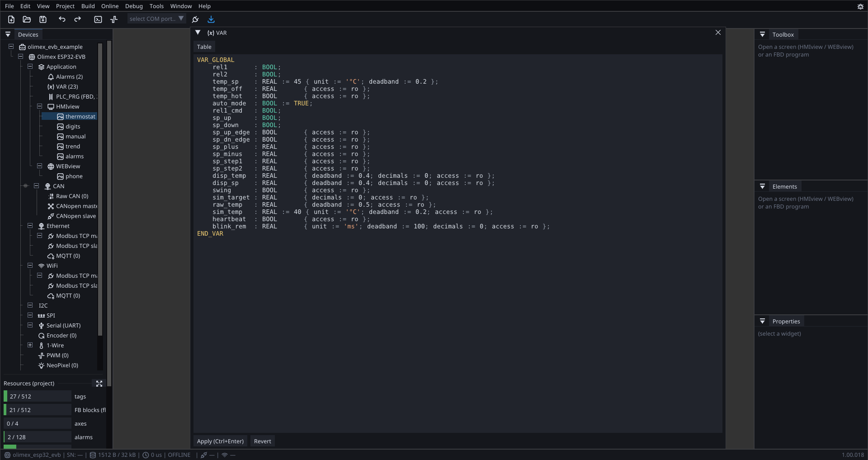Click the tags usage bar 27 / 512

(37, 396)
